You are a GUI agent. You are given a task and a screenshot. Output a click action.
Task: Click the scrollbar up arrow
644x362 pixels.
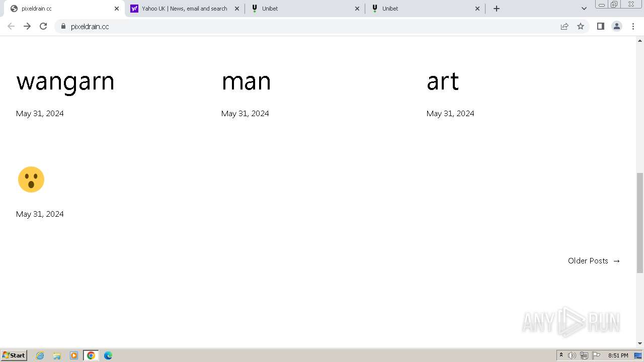click(x=640, y=40)
